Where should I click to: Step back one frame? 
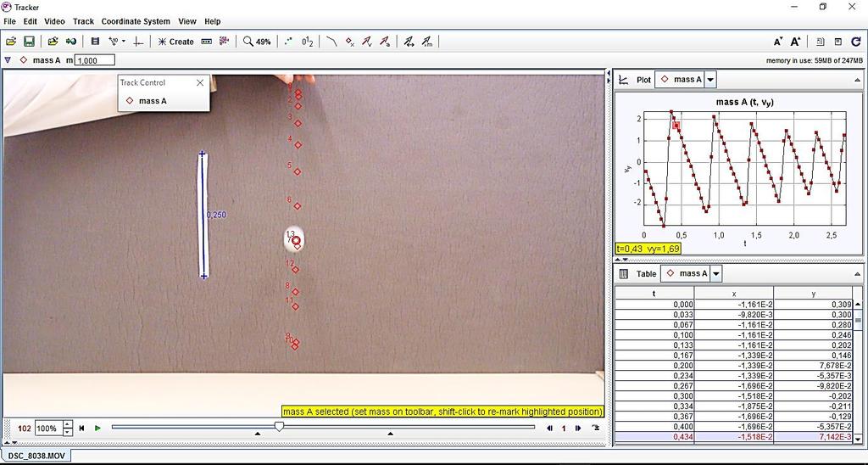tap(549, 428)
